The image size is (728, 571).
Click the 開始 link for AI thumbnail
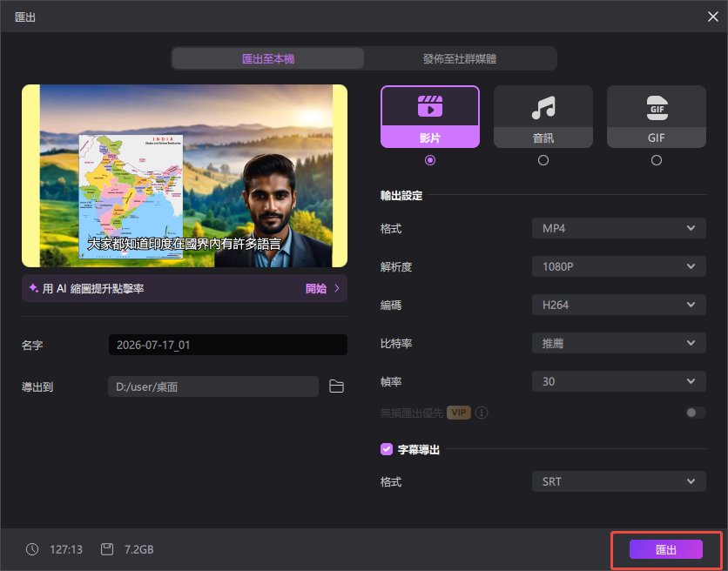(x=316, y=288)
